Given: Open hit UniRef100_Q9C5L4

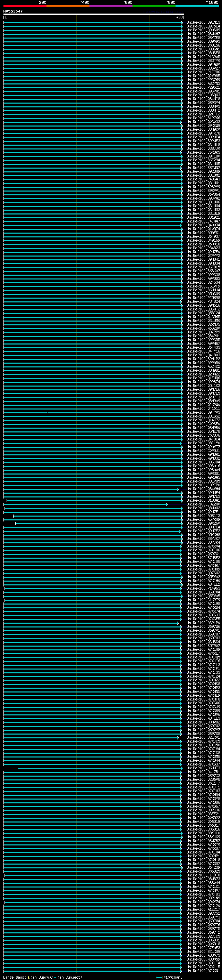Looking at the screenshot, I should [203, 26].
